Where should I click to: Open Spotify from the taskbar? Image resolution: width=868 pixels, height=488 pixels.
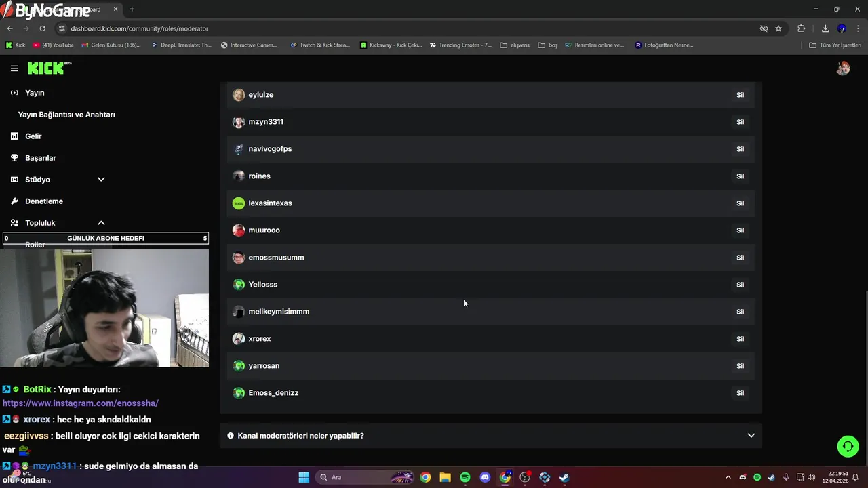[465, 477]
